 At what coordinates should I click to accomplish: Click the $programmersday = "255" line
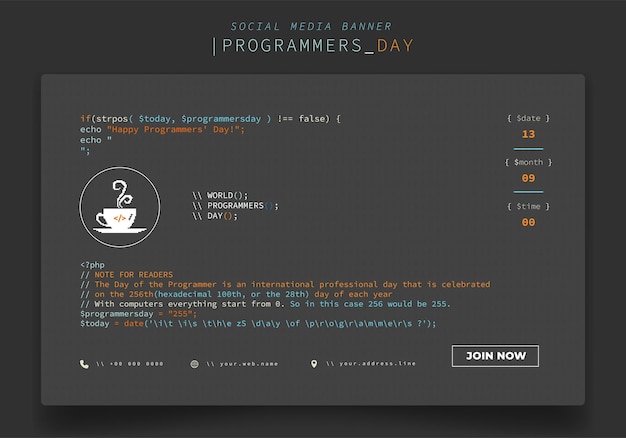[x=139, y=314]
